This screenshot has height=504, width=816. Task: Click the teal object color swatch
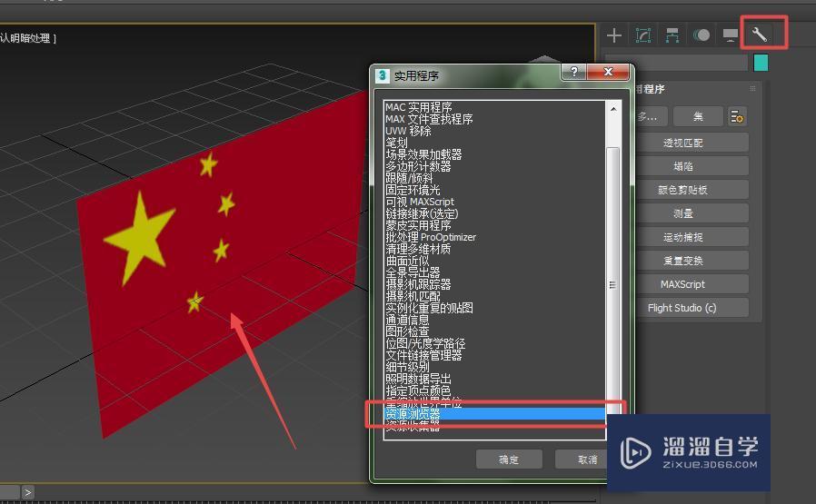coord(761,63)
